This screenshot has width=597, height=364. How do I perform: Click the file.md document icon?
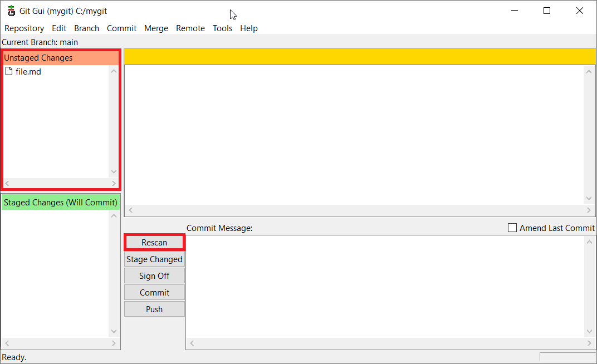[x=9, y=71]
